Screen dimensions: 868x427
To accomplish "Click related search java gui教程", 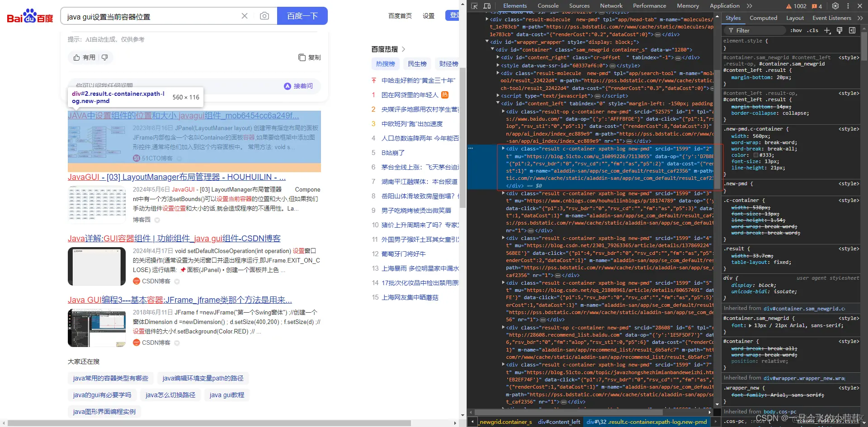I will (227, 395).
